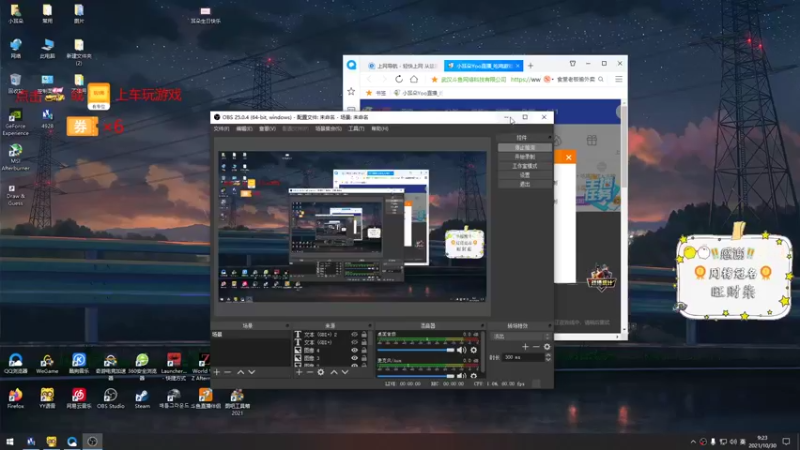Click 停止推流 to stop streaming
The width and height of the screenshot is (800, 450).
525,147
